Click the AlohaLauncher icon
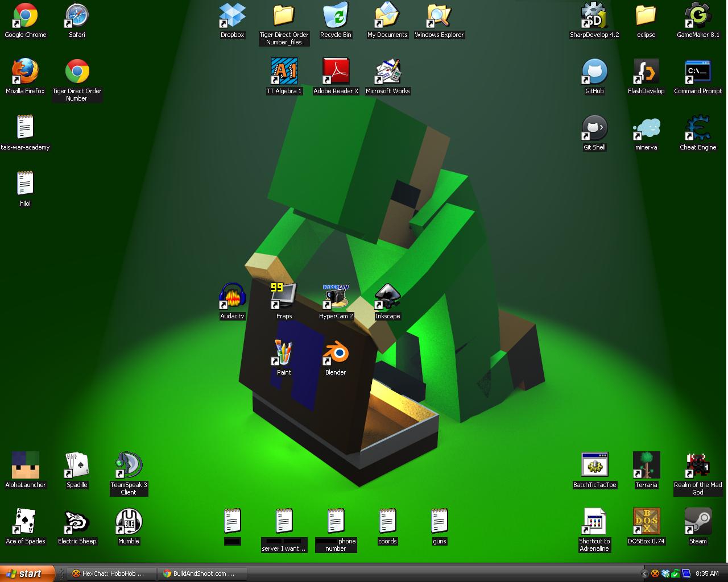Viewport: 728px width, 582px height. tap(26, 465)
